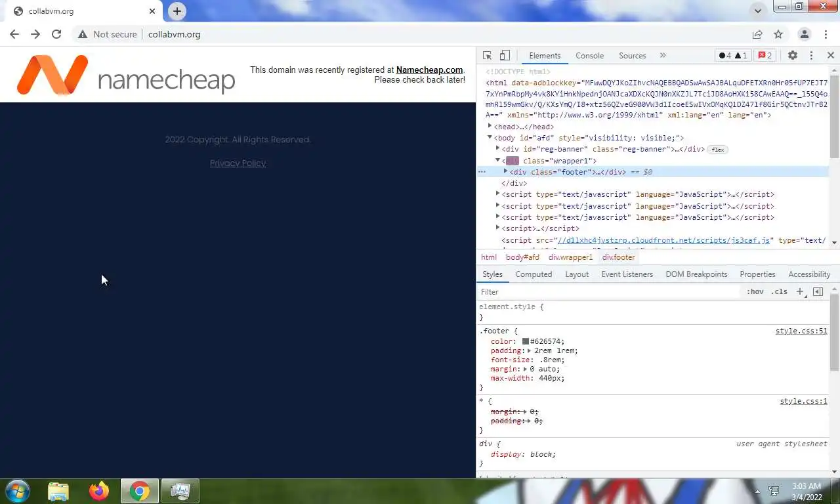Close the DevTools panel

tap(830, 56)
